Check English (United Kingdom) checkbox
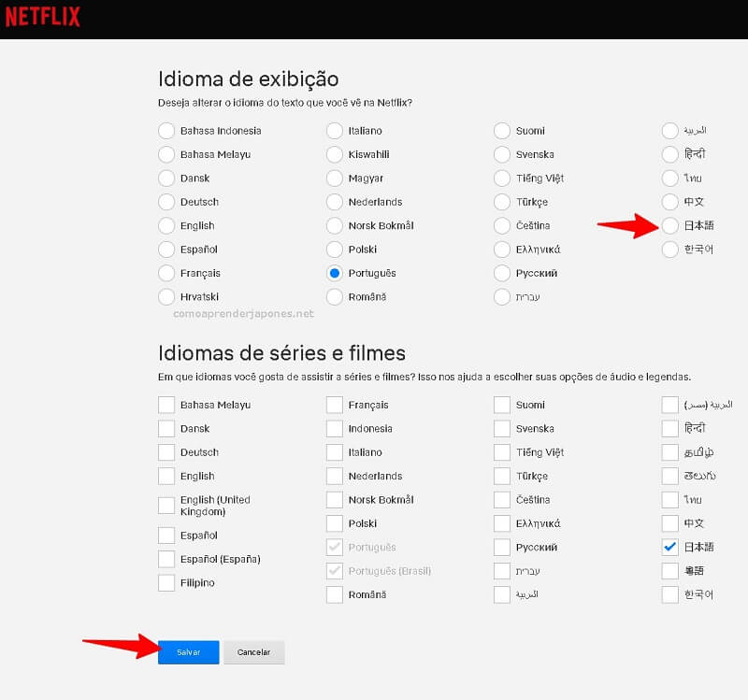The width and height of the screenshot is (748, 700). [166, 506]
